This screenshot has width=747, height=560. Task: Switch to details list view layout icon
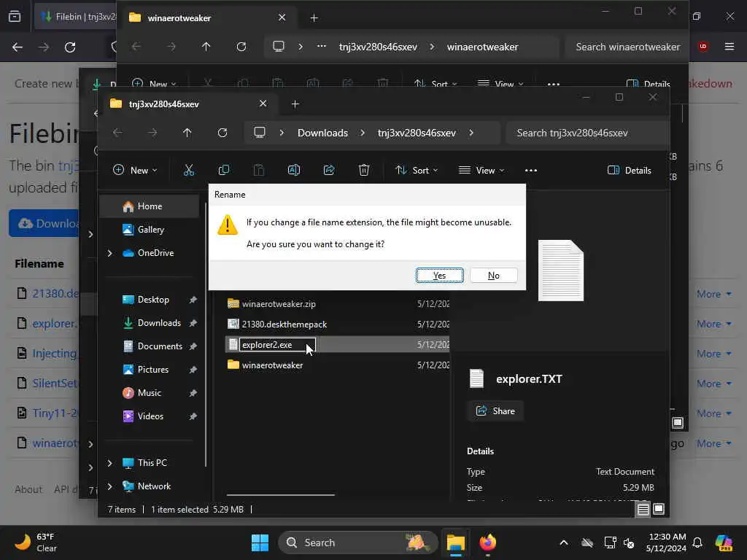(643, 510)
